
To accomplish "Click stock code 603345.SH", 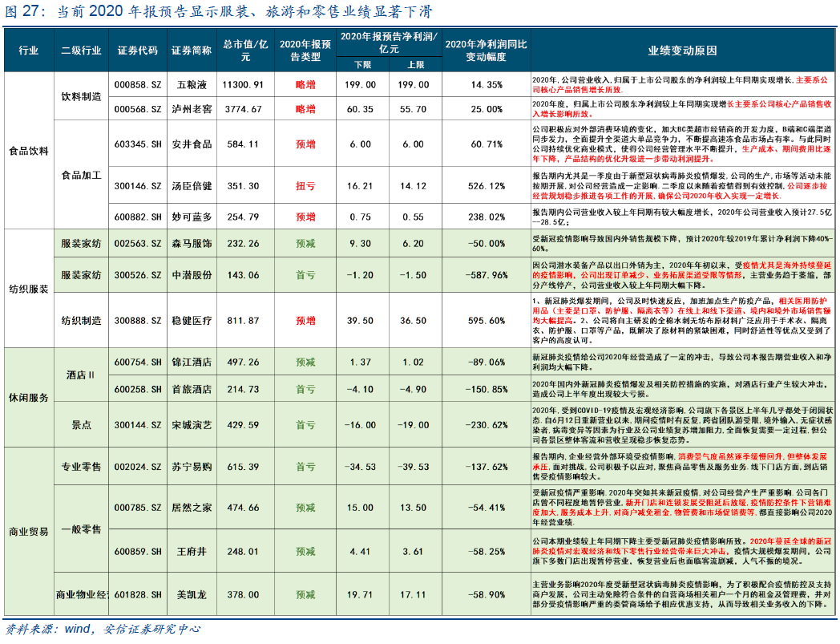I will [x=138, y=144].
